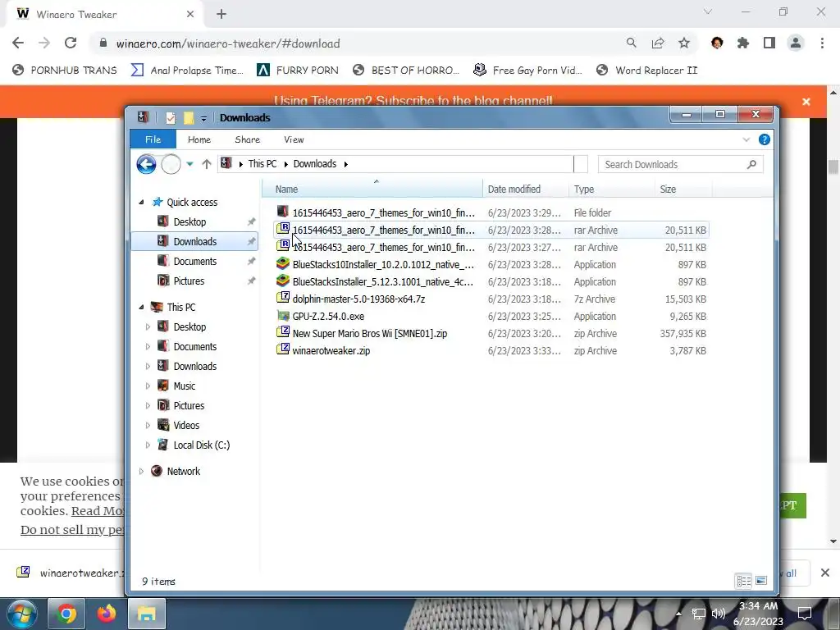
Task: Select the GPU-Z.2.54.0.exe file
Action: 491,316
